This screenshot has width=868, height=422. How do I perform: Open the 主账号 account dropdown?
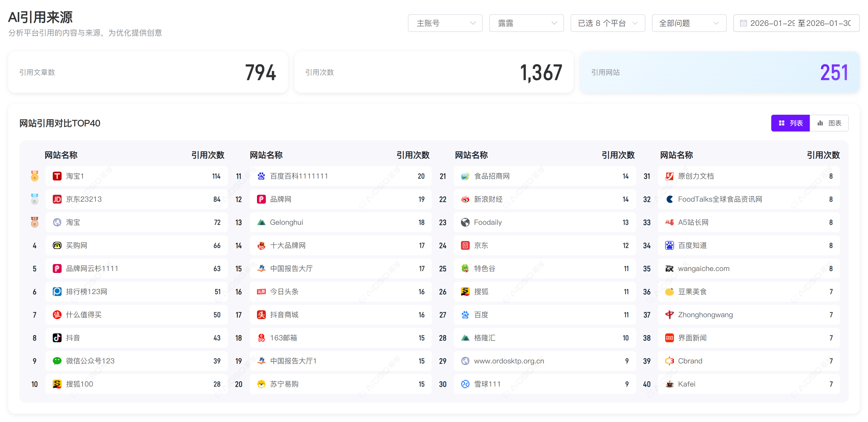[x=445, y=23]
